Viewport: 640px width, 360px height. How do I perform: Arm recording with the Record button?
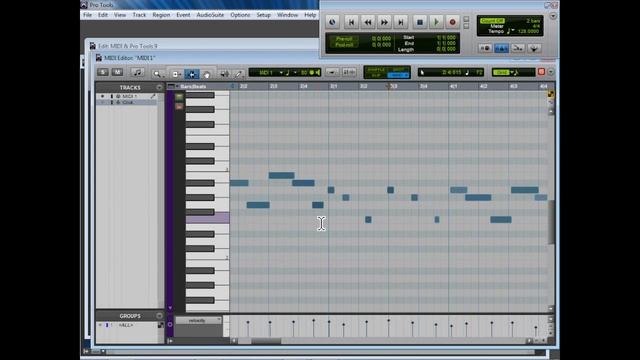tap(452, 22)
